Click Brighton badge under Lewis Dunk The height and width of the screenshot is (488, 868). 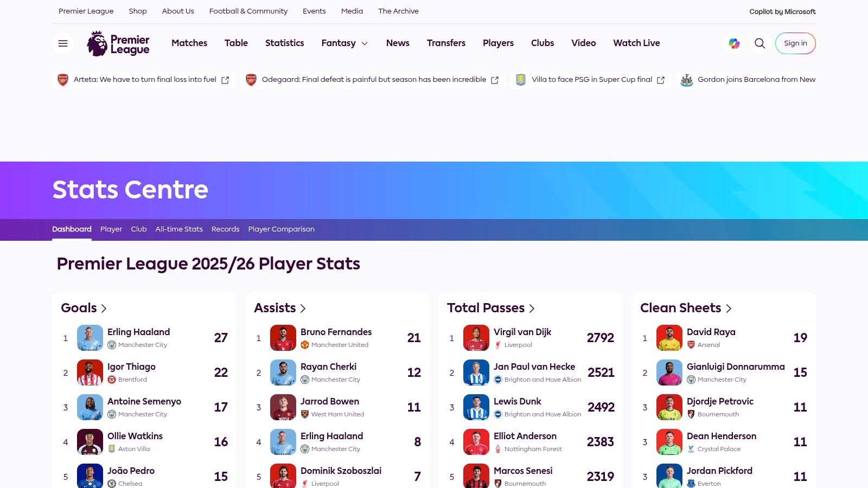pos(498,414)
